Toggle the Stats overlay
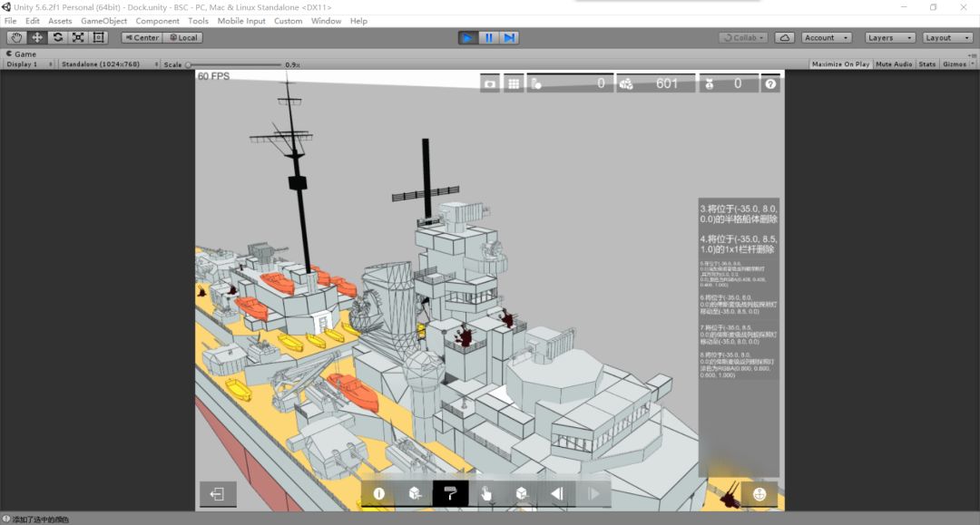This screenshot has width=980, height=525. (926, 64)
